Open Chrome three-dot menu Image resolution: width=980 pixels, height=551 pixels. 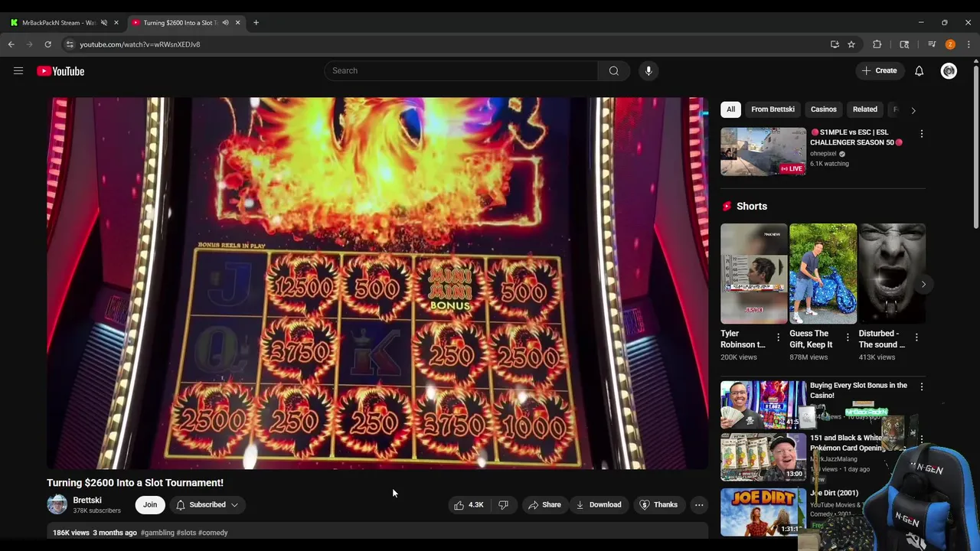[969, 44]
